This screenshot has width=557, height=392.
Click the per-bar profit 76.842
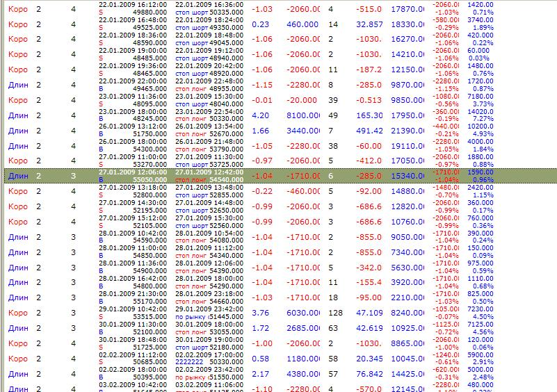(369, 374)
